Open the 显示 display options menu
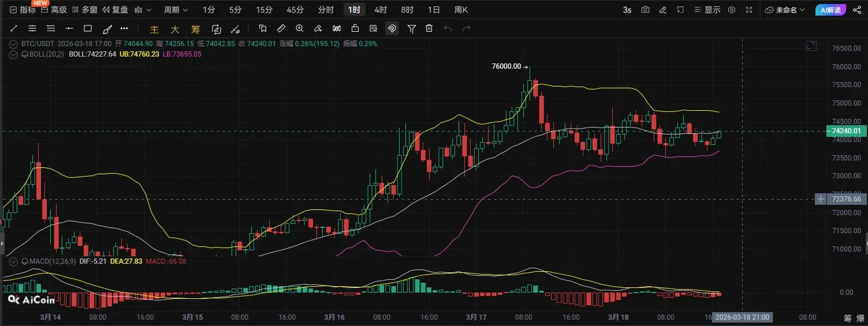 coord(707,10)
